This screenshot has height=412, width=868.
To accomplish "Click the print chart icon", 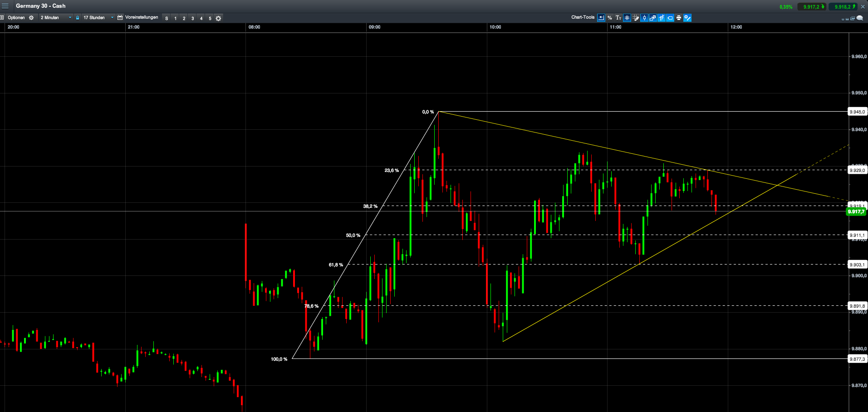I will coord(678,18).
